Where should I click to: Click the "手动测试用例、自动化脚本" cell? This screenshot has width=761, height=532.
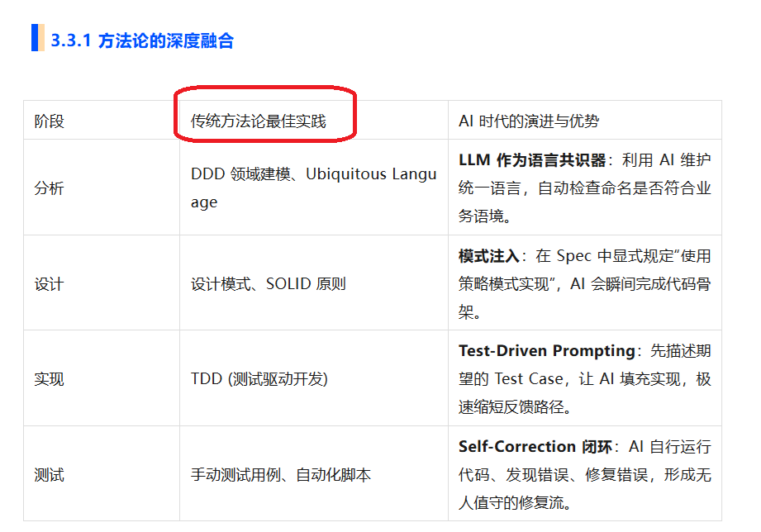point(281,475)
